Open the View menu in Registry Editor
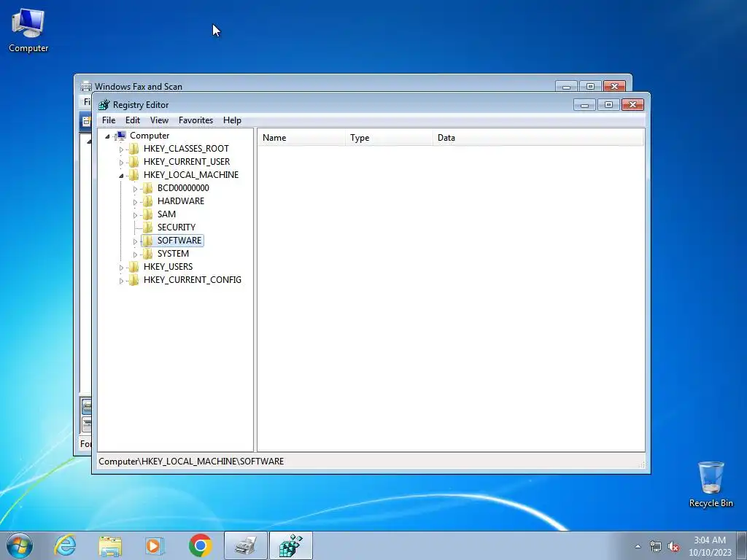 pos(159,120)
